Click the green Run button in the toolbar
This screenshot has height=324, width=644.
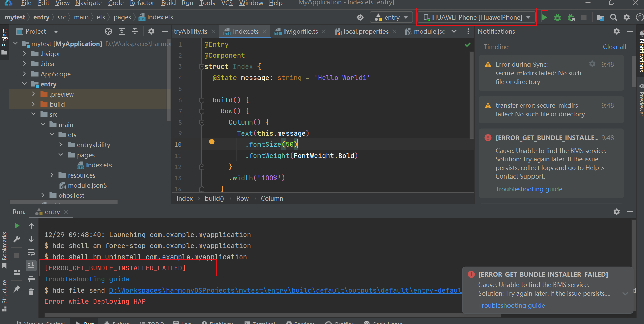point(544,17)
